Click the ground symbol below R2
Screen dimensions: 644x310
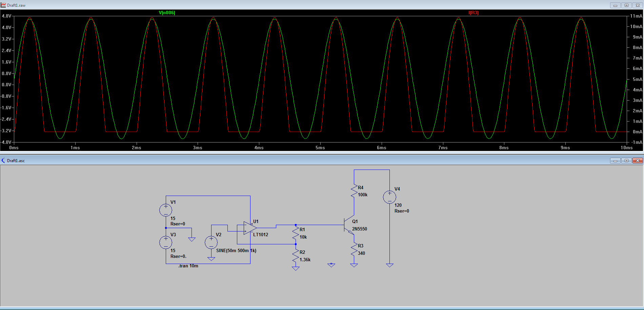[296, 268]
